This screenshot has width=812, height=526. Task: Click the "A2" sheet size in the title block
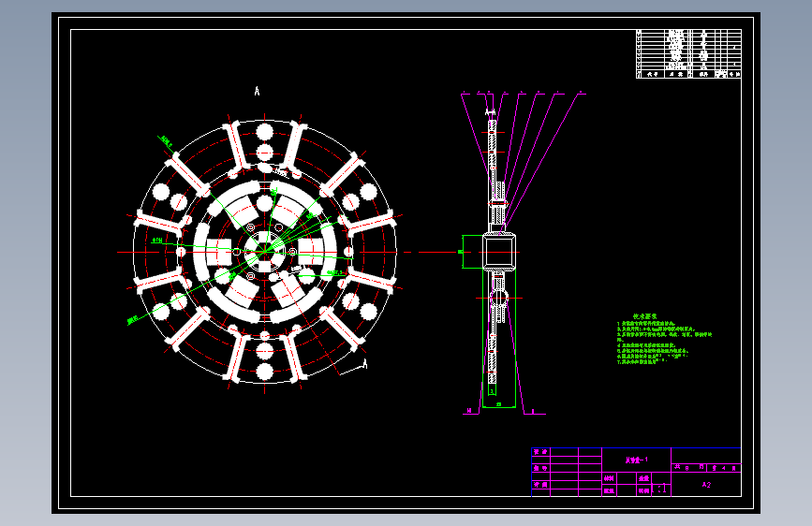point(706,485)
